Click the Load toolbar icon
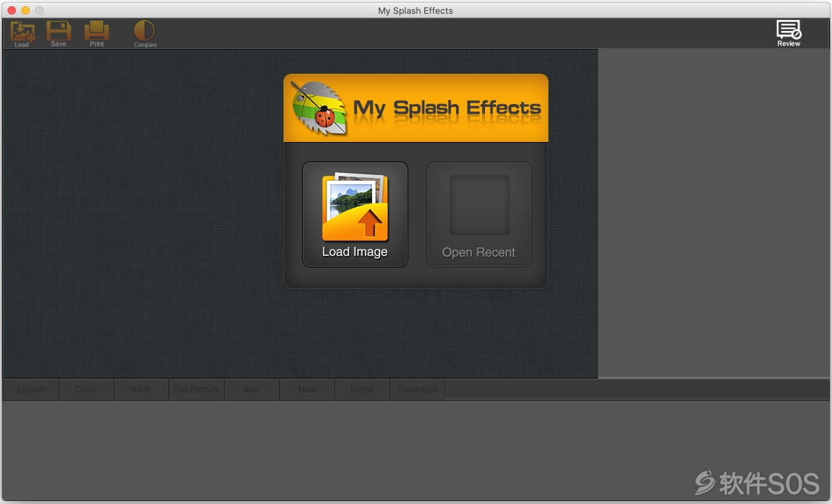832x504 pixels. (x=22, y=33)
